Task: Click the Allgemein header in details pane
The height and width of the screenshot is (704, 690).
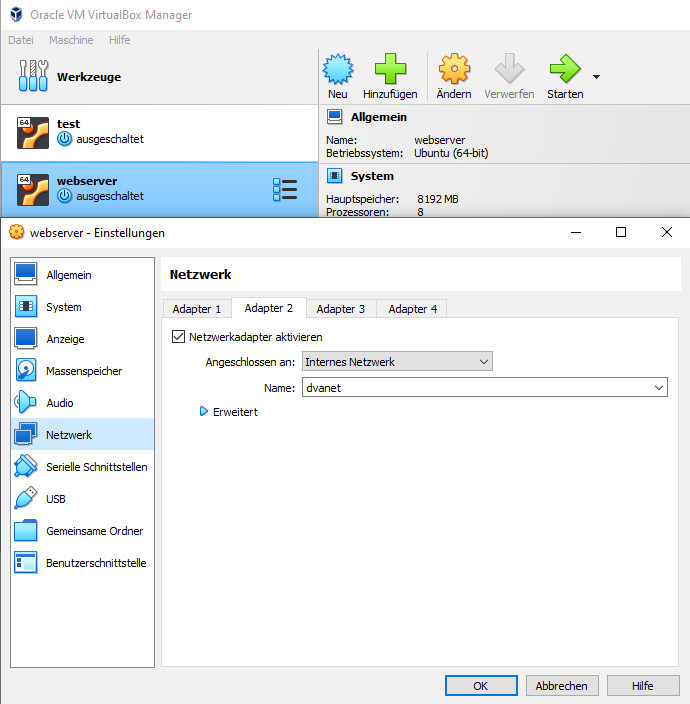Action: tap(378, 117)
